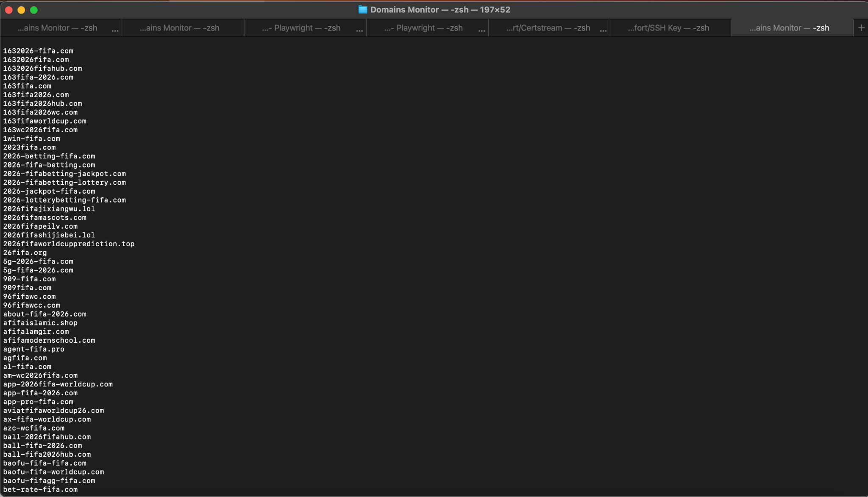
Task: Minimize the terminal window with yellow button
Action: point(21,10)
